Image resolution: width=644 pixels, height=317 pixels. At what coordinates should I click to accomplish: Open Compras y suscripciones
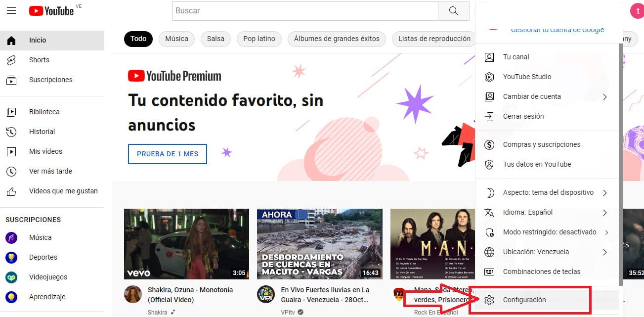coord(547,144)
